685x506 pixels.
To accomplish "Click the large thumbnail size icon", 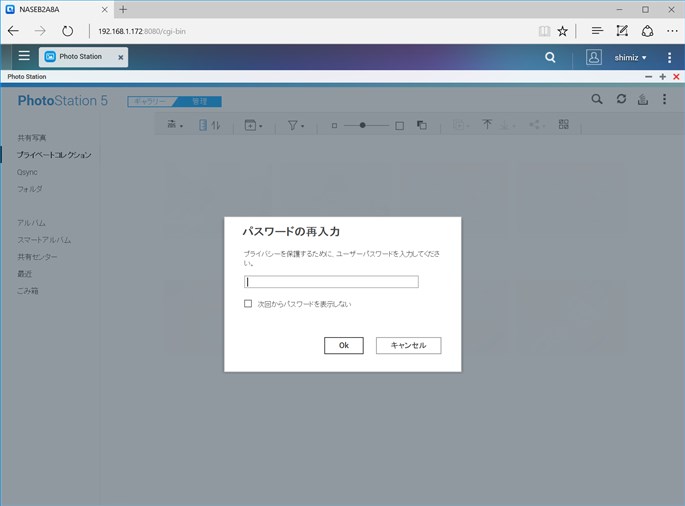I will (x=399, y=126).
